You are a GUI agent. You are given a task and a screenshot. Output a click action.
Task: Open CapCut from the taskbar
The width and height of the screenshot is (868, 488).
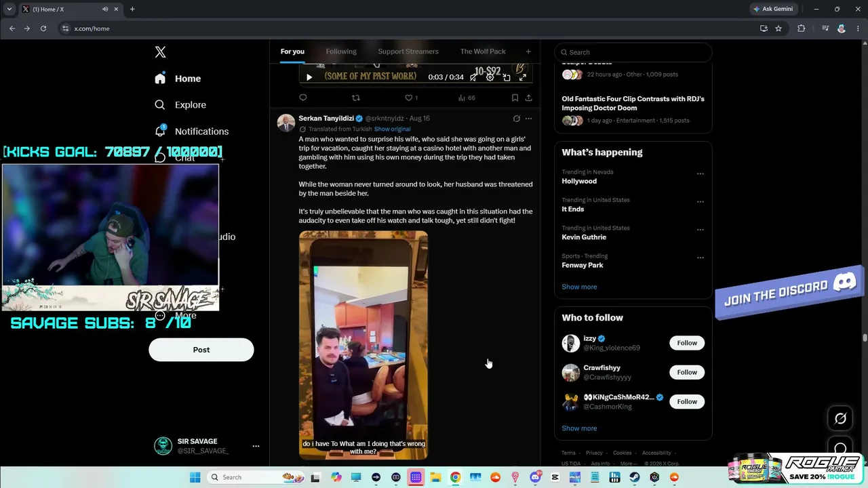(x=555, y=477)
